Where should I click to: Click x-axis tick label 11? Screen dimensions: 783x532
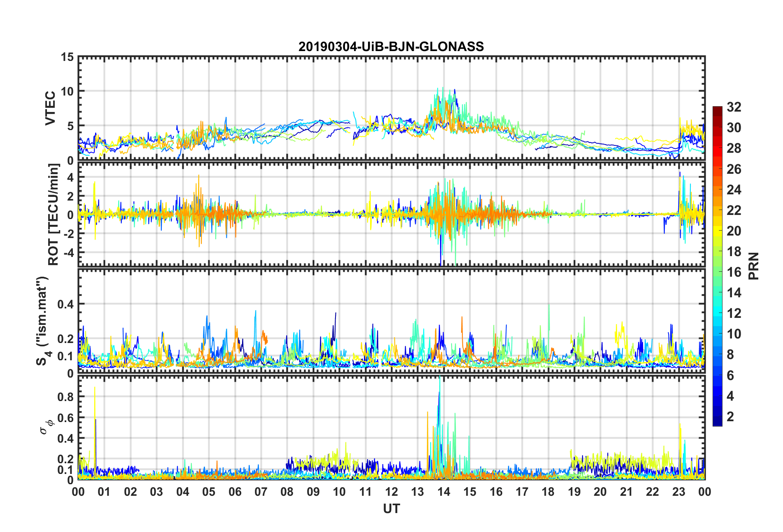(x=365, y=492)
